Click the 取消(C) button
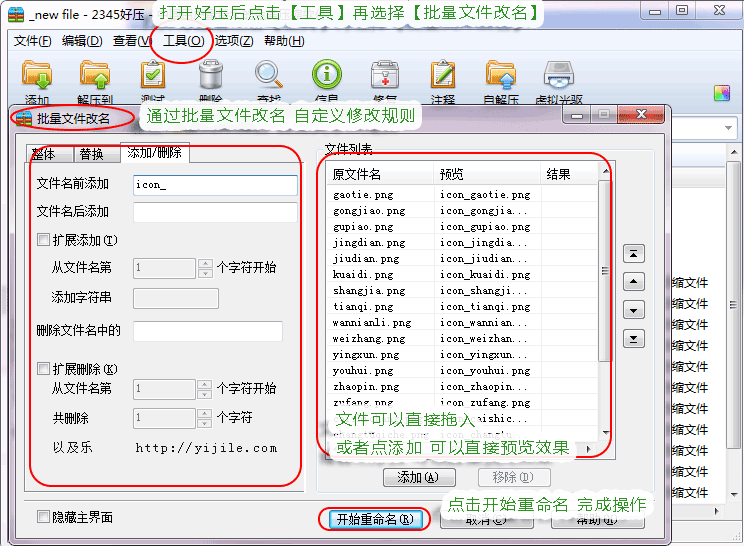The width and height of the screenshot is (744, 546). point(487,520)
